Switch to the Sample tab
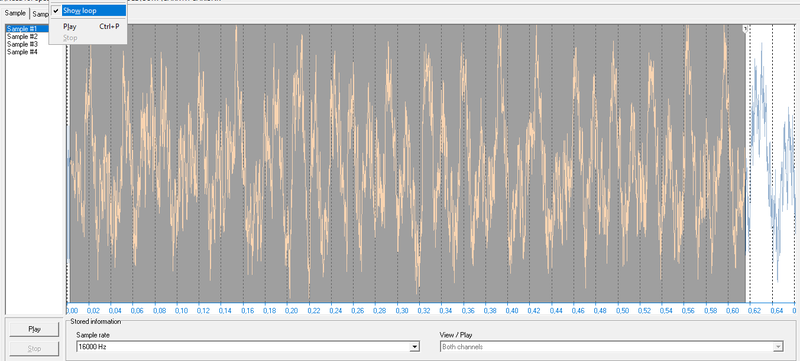 pyautogui.click(x=15, y=14)
